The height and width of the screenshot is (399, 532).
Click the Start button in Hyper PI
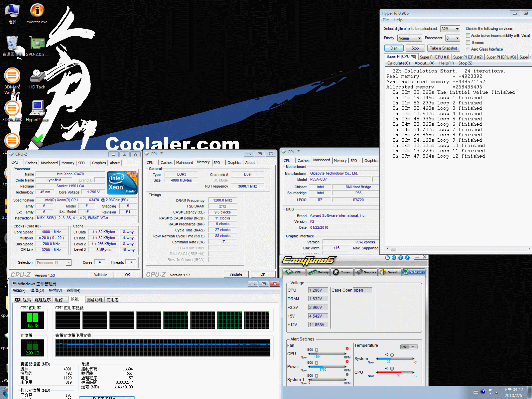point(394,48)
